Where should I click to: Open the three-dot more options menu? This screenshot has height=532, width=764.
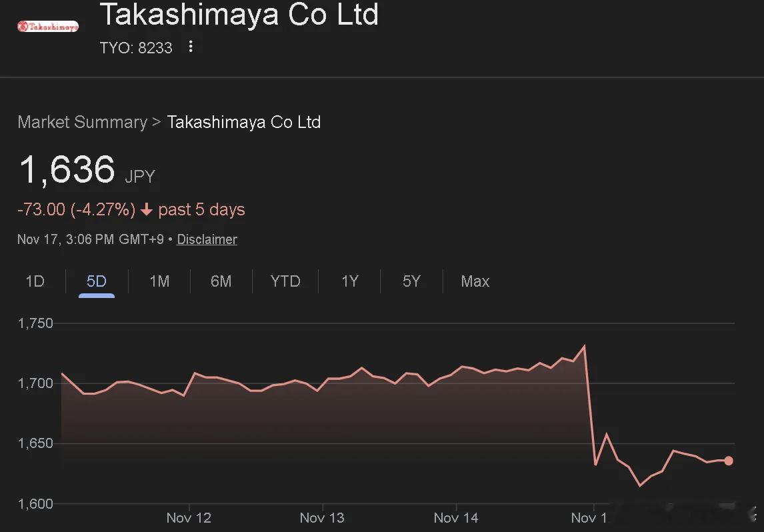point(191,47)
